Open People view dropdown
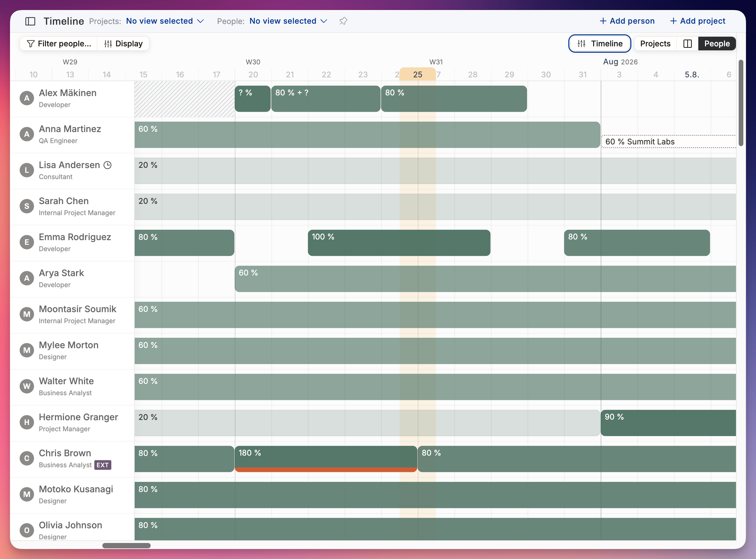The height and width of the screenshot is (559, 756). [x=288, y=21]
